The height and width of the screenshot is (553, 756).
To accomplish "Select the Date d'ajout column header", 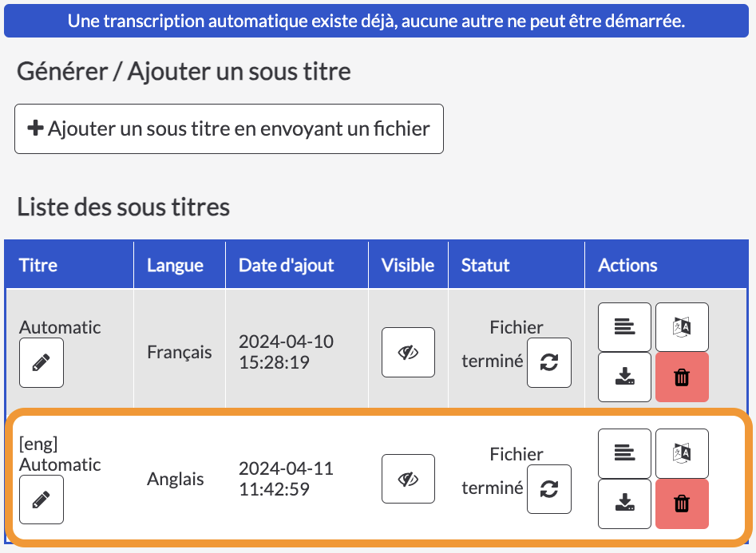I will [286, 265].
